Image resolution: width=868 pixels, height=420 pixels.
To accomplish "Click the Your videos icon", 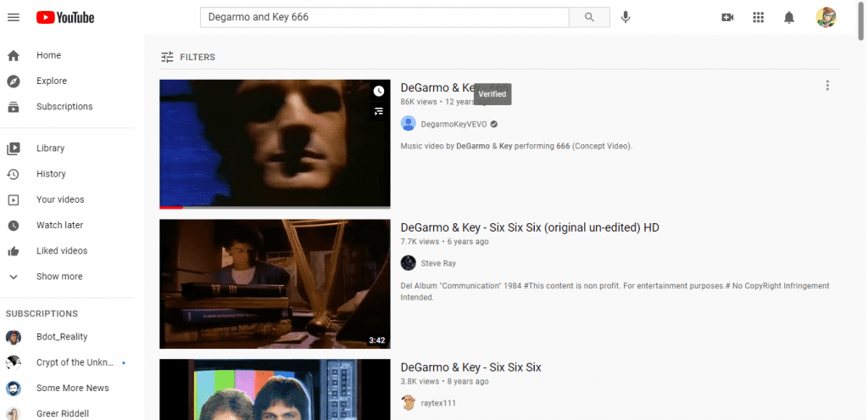I will (x=14, y=200).
